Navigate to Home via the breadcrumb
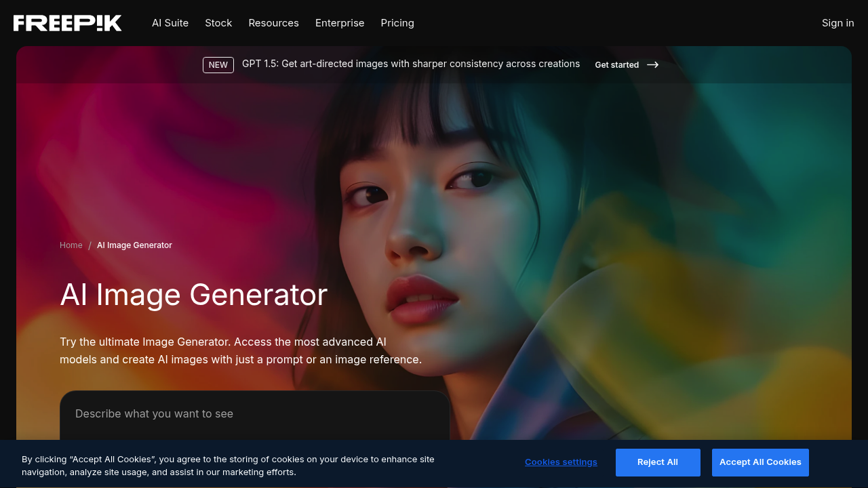This screenshot has width=868, height=488. tap(71, 245)
